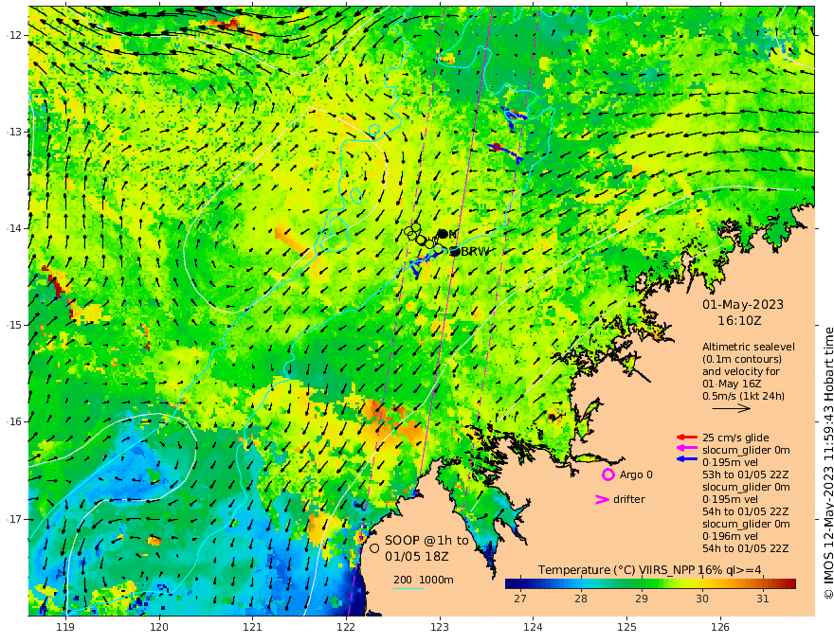Image resolution: width=834 pixels, height=644 pixels.
Task: Click latitude axis label -16
Action: [x=14, y=421]
